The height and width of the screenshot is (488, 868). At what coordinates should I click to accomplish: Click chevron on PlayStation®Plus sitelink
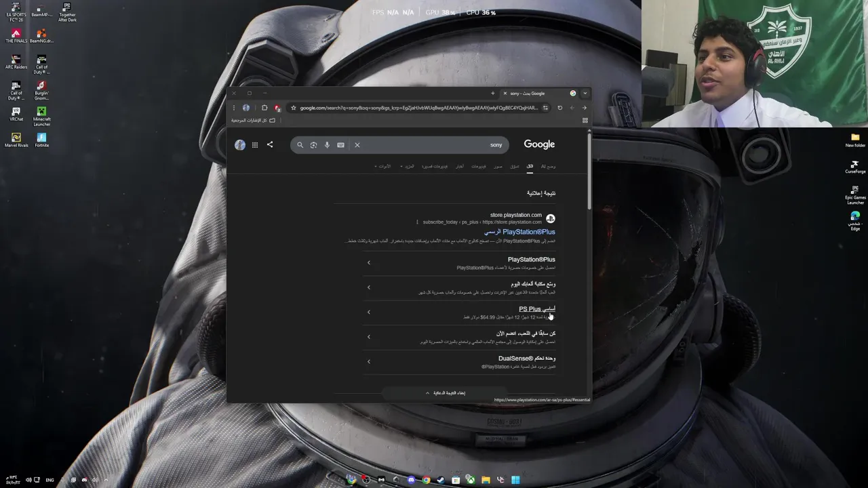point(369,263)
